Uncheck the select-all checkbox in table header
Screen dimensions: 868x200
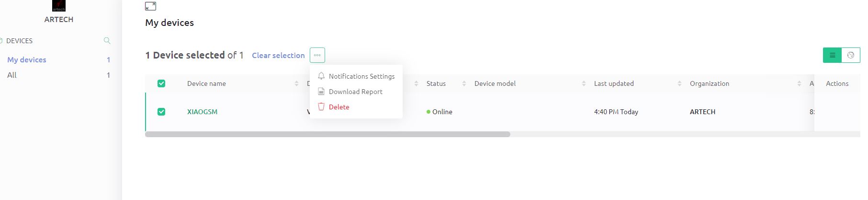click(161, 83)
